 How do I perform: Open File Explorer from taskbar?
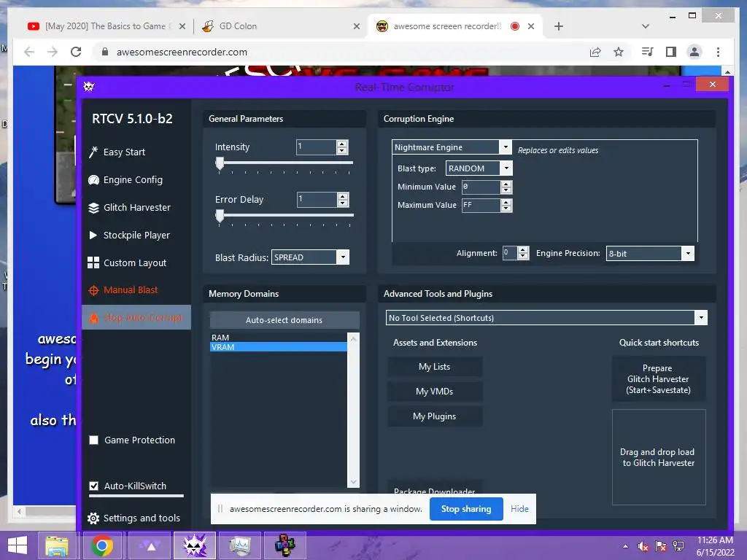click(57, 545)
